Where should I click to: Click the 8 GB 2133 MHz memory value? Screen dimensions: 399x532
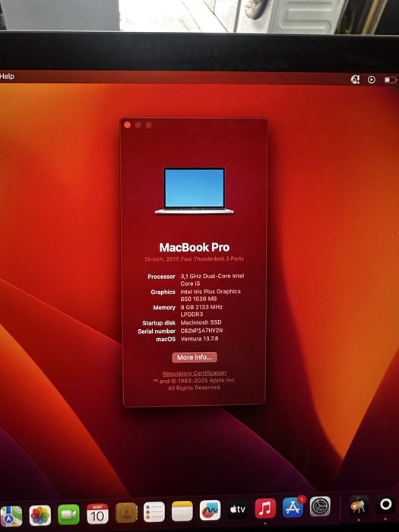pos(201,310)
